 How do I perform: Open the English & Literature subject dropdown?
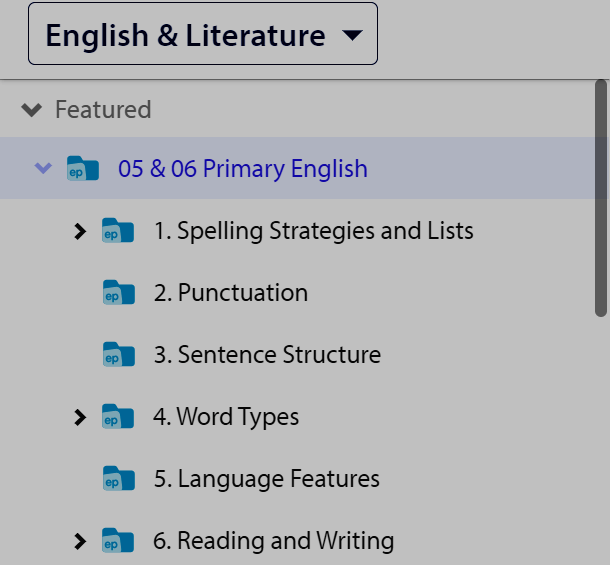coord(203,33)
